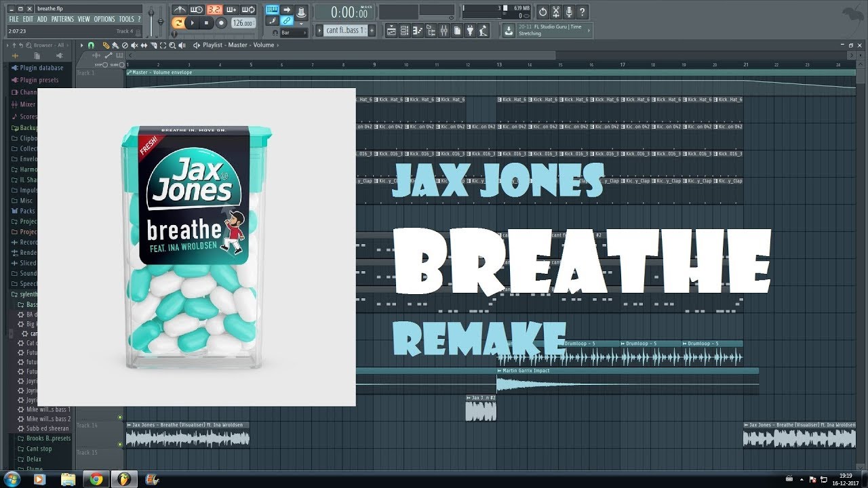Select the pencil draw tool in playlist
This screenshot has height=488, width=868.
pyautogui.click(x=106, y=45)
